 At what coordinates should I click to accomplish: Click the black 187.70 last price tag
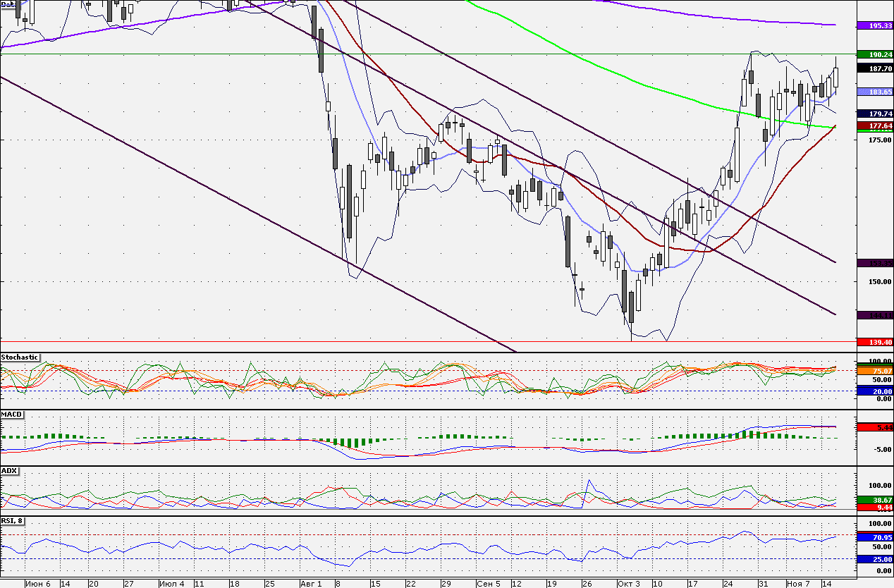point(875,69)
